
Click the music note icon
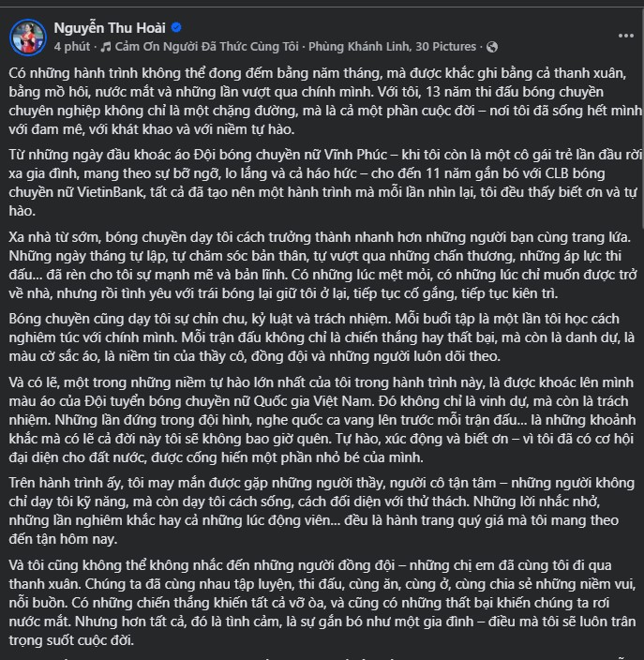point(106,45)
